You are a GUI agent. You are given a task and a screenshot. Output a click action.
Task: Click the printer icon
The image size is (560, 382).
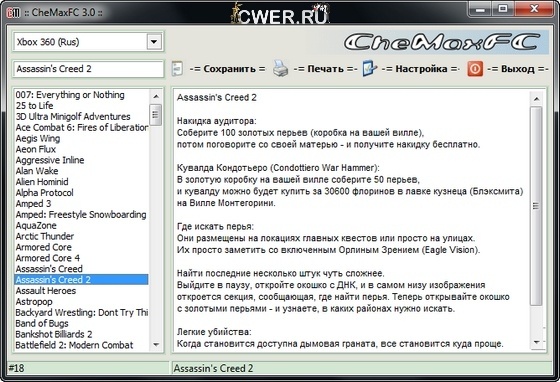[x=280, y=68]
